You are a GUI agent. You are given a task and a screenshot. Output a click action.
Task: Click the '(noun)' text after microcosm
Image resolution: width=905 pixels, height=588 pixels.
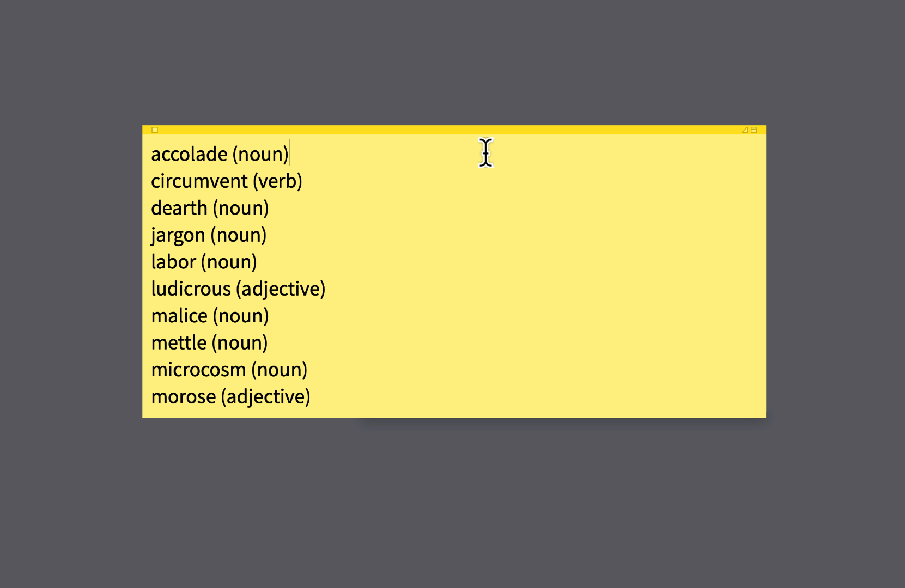tap(280, 370)
